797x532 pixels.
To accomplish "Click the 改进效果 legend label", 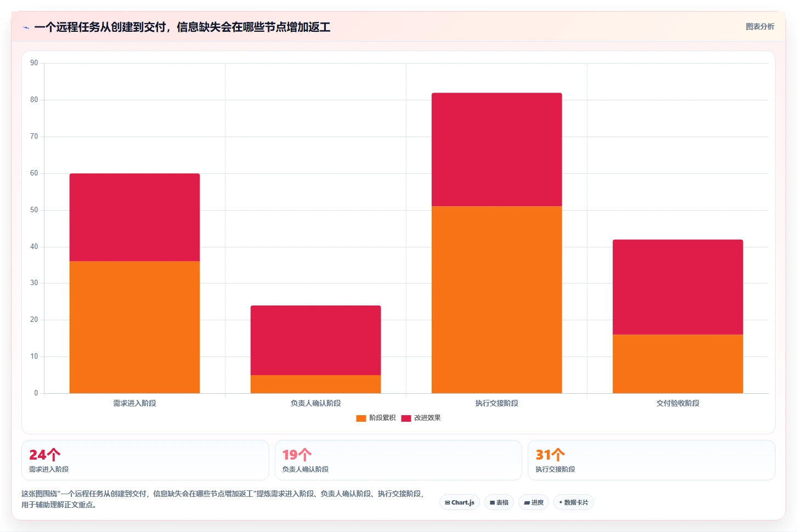I will pos(427,418).
